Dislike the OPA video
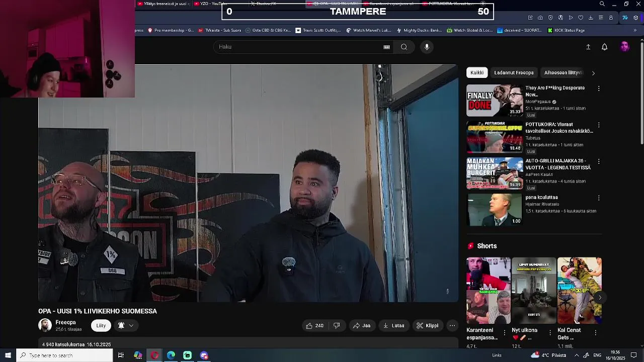This screenshot has height=362, width=644. click(x=337, y=326)
